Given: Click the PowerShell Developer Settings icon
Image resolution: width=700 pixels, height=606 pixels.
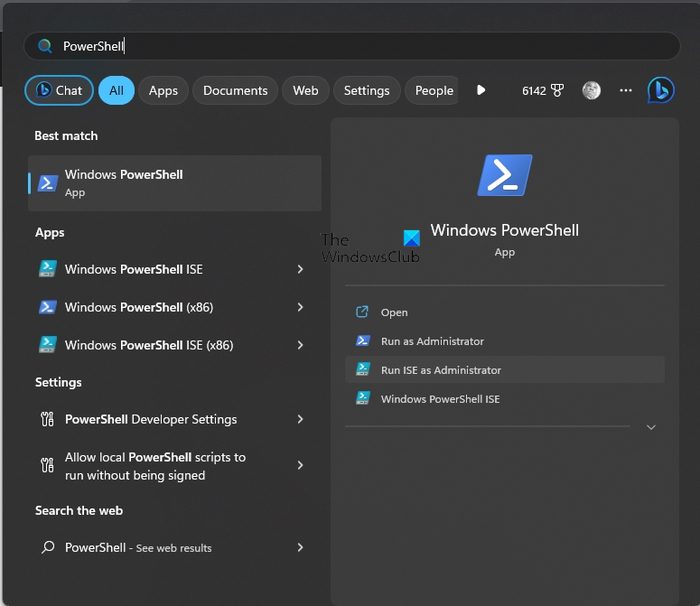Looking at the screenshot, I should [47, 420].
